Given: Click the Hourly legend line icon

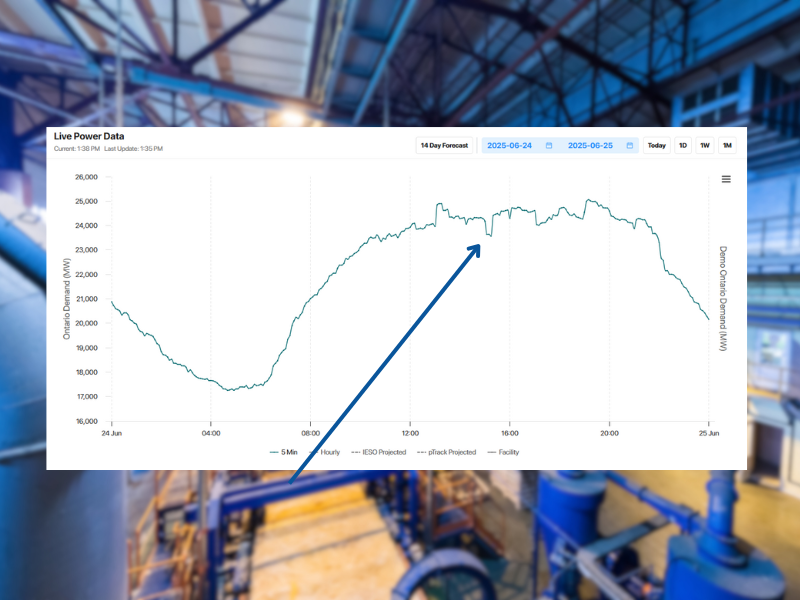Looking at the screenshot, I should 311,452.
